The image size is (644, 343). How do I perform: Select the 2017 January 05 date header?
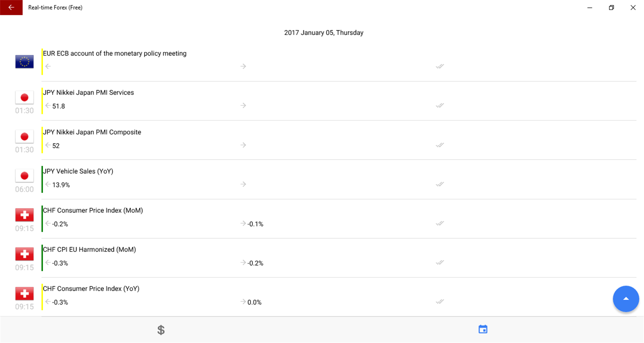coord(324,33)
